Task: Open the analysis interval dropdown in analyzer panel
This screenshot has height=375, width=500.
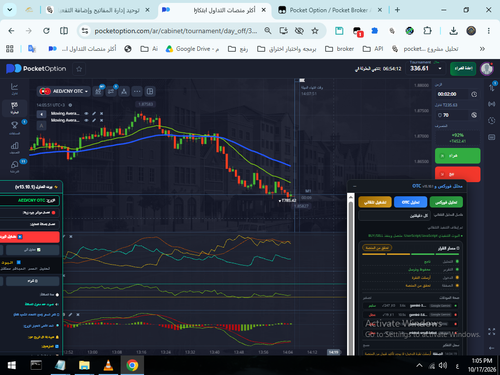Action: pos(394,216)
